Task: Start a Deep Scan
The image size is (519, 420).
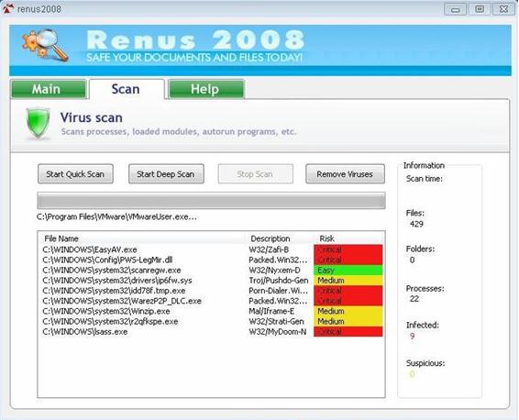Action: coord(166,173)
